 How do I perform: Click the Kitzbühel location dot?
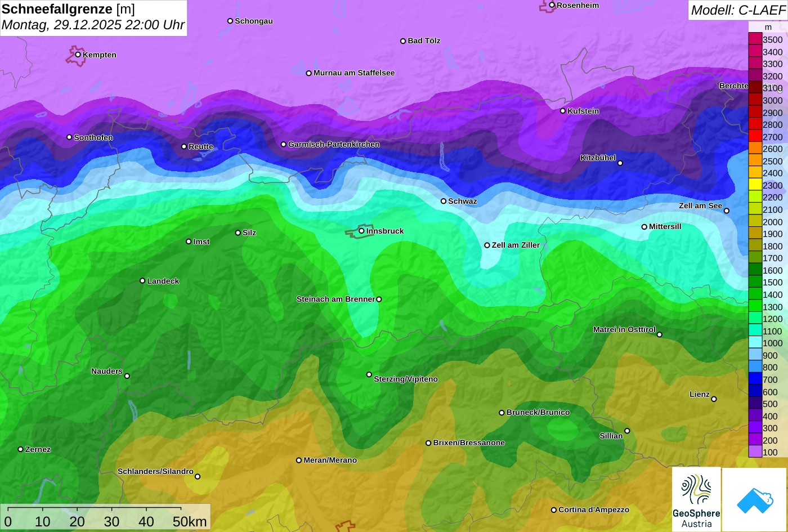(x=620, y=163)
